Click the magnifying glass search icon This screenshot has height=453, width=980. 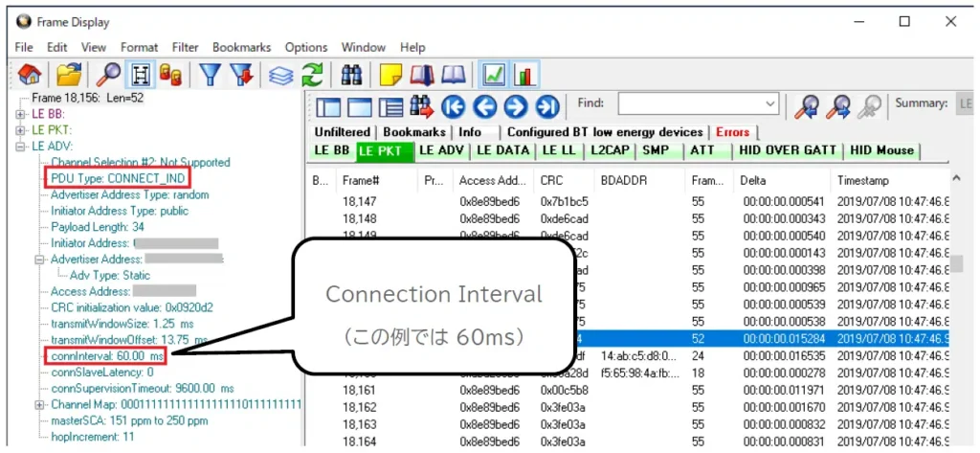pos(110,74)
